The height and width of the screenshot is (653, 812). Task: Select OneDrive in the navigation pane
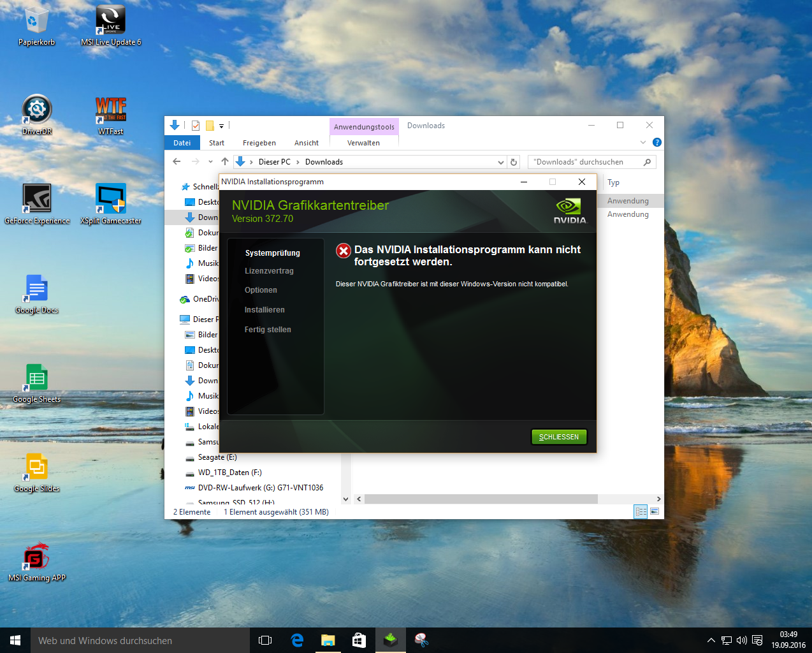199,299
